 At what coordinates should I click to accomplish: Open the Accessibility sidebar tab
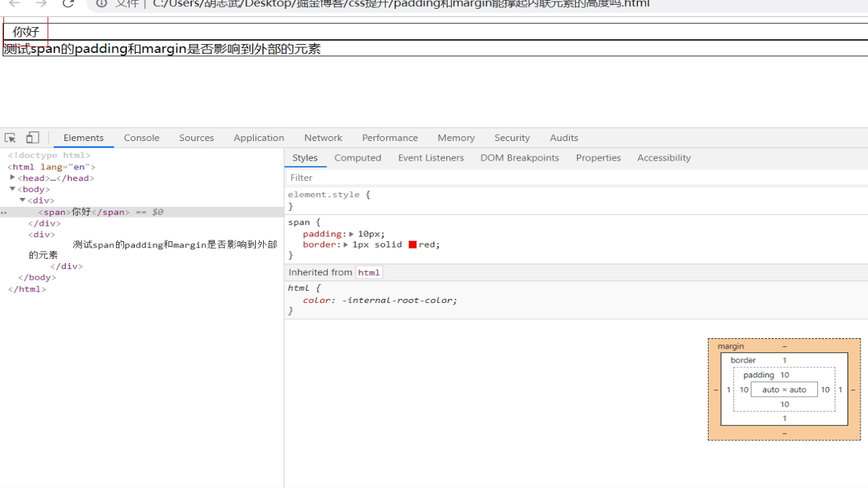click(x=664, y=158)
